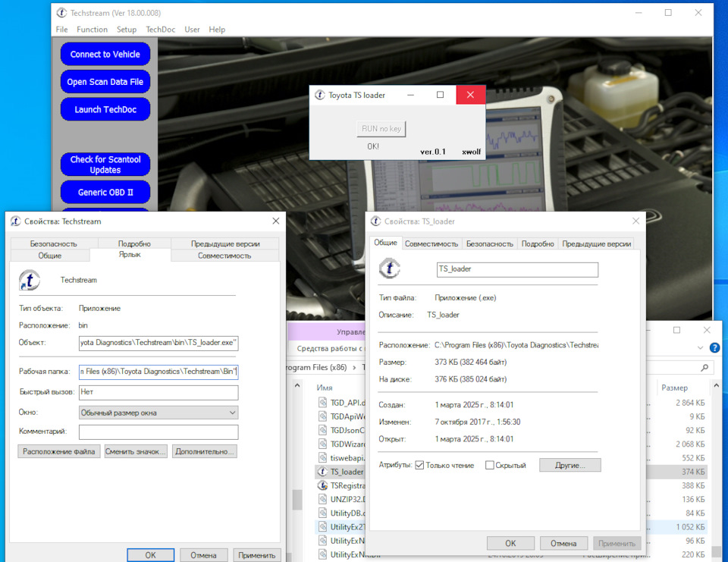Select the TGDWizar file icon in Explorer
Viewport: 728px width, 562px height.
(x=323, y=444)
